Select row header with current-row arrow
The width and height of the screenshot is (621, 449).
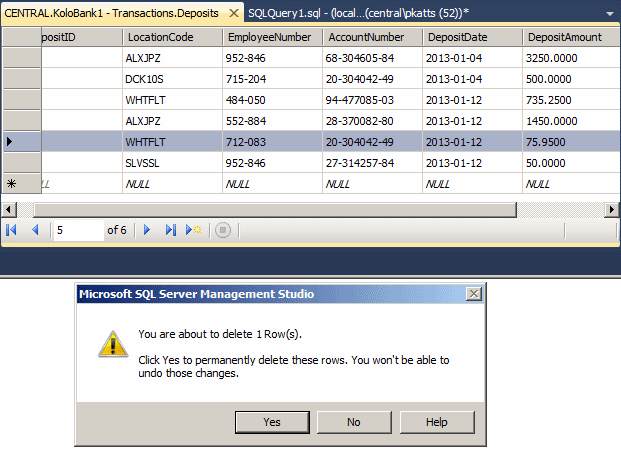coord(22,142)
